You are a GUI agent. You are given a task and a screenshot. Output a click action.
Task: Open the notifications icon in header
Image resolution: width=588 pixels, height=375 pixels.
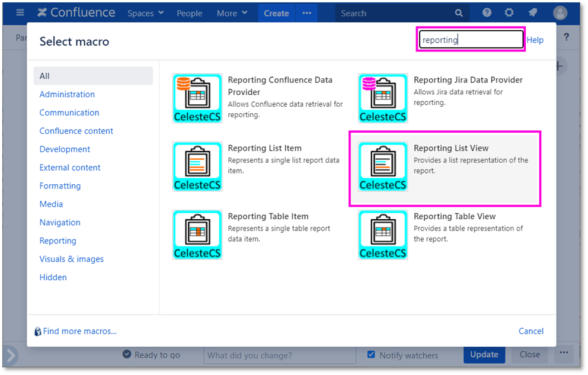(532, 13)
